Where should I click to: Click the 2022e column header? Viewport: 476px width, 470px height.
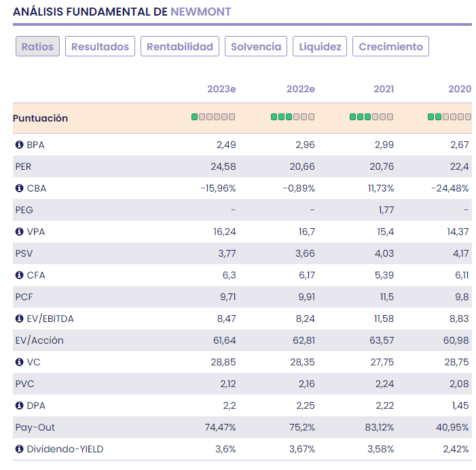tap(300, 89)
